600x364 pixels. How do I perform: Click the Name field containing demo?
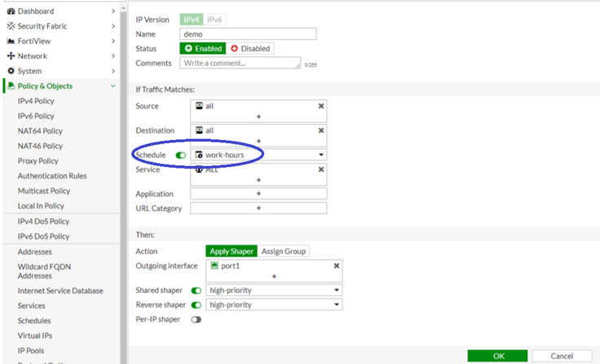[x=248, y=34]
